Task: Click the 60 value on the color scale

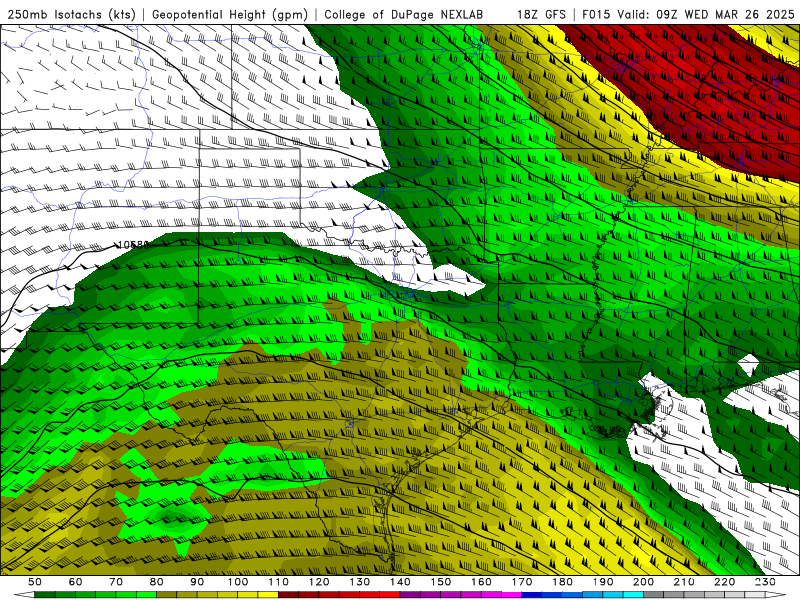Action: pos(75,582)
